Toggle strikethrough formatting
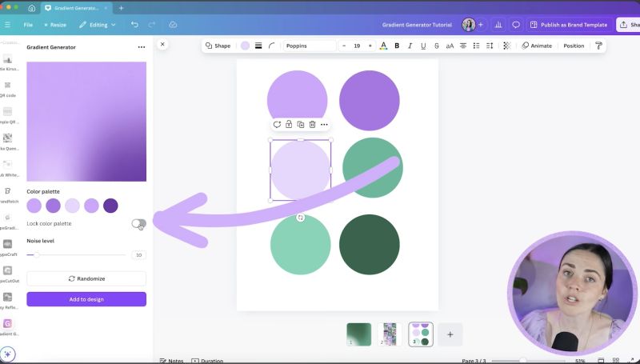 click(436, 46)
